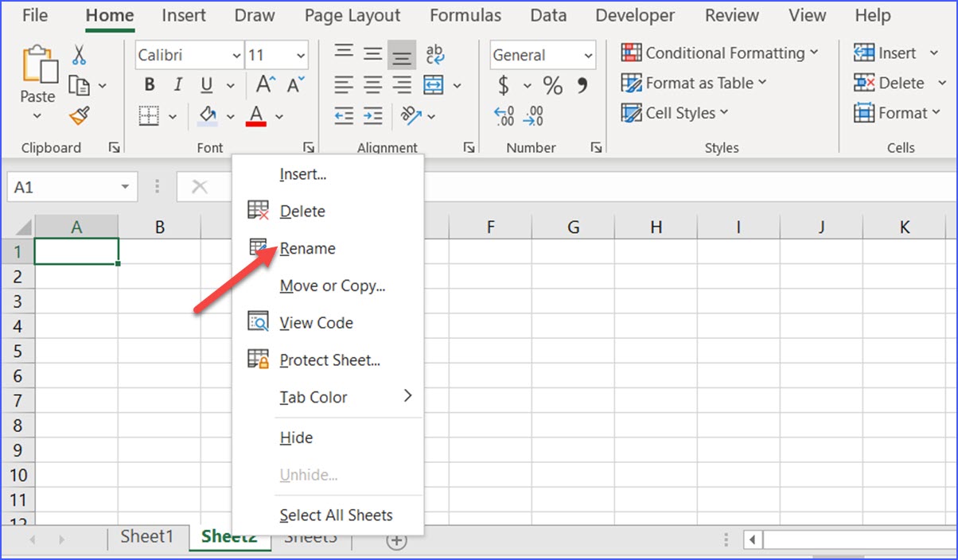Viewport: 958px width, 560px height.
Task: Click the Orientation icon
Action: (x=411, y=116)
